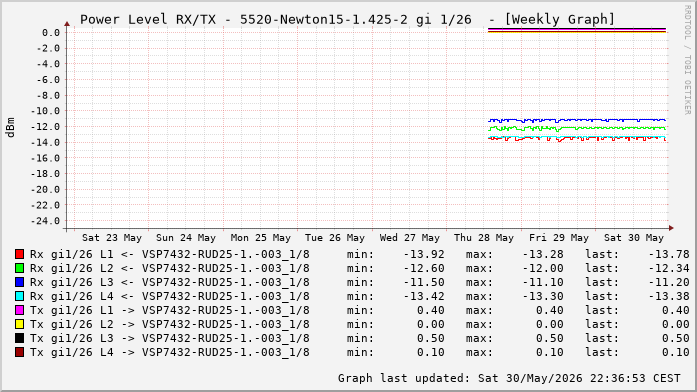The image size is (697, 392).
Task: Click the Rx L2 min value -12.60
Action: click(424, 268)
